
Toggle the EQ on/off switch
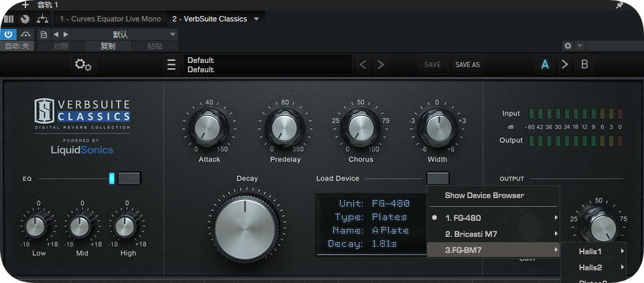pos(129,178)
